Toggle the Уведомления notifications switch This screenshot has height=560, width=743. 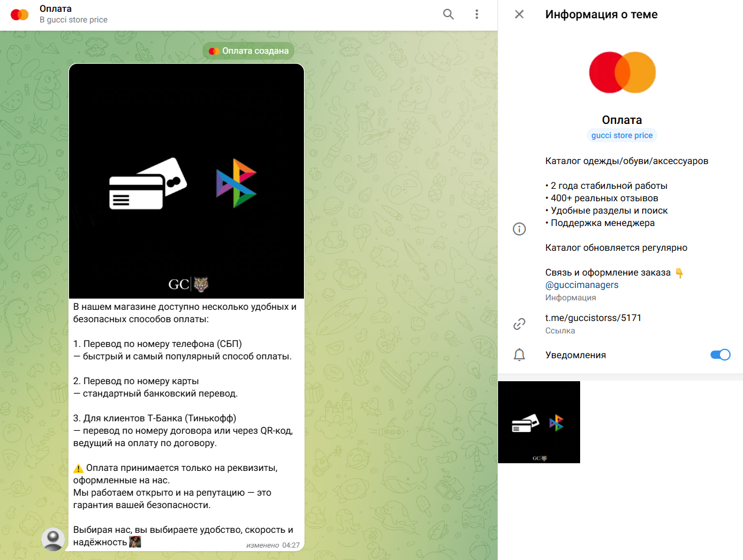pos(720,355)
